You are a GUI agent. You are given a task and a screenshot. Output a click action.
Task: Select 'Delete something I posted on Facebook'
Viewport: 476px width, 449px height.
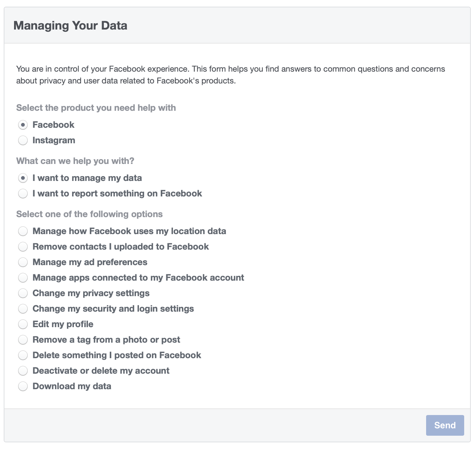click(23, 355)
